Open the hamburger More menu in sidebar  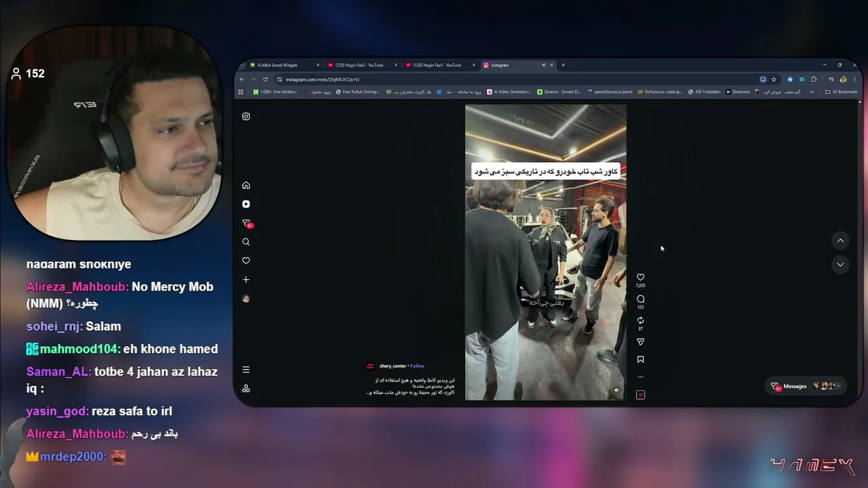(246, 369)
